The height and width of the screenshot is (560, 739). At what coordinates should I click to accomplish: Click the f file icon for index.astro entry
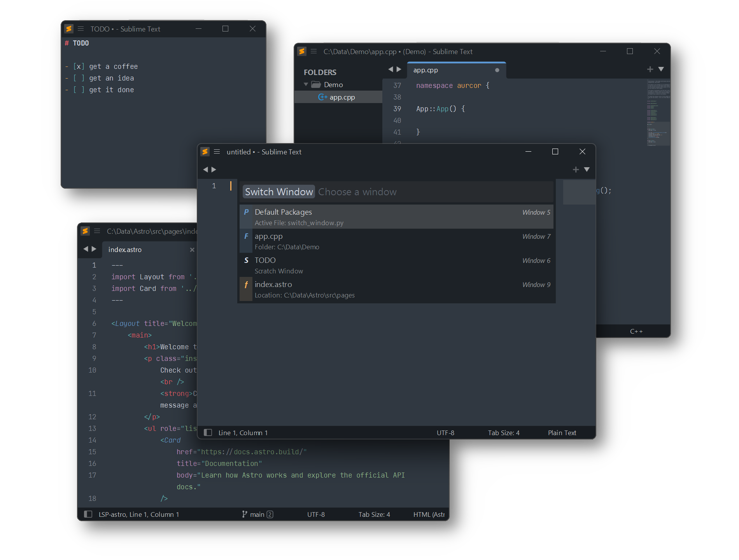(246, 285)
